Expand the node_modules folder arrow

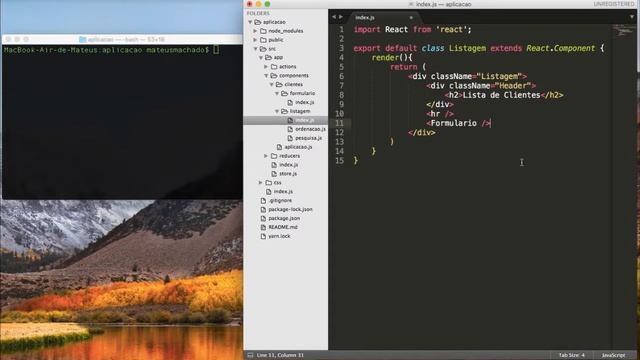tap(256, 31)
